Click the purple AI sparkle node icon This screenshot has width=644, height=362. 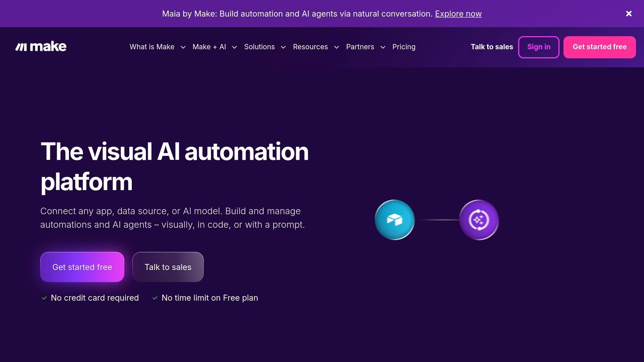tap(479, 220)
